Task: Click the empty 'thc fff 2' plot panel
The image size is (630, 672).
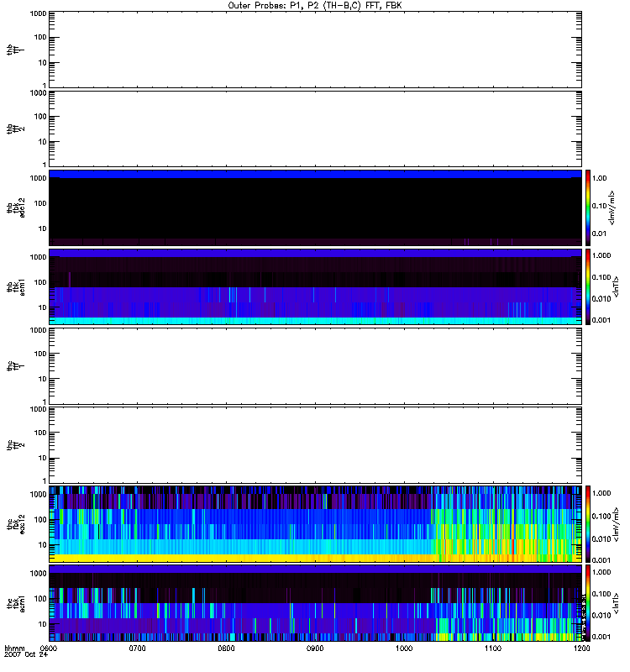Action: tap(315, 445)
